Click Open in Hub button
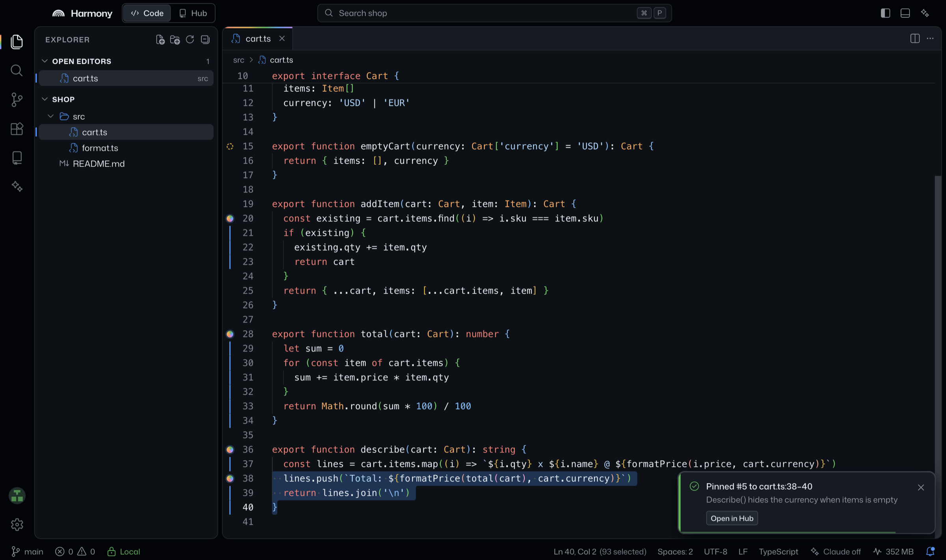Viewport: 946px width, 560px height. 732,518
